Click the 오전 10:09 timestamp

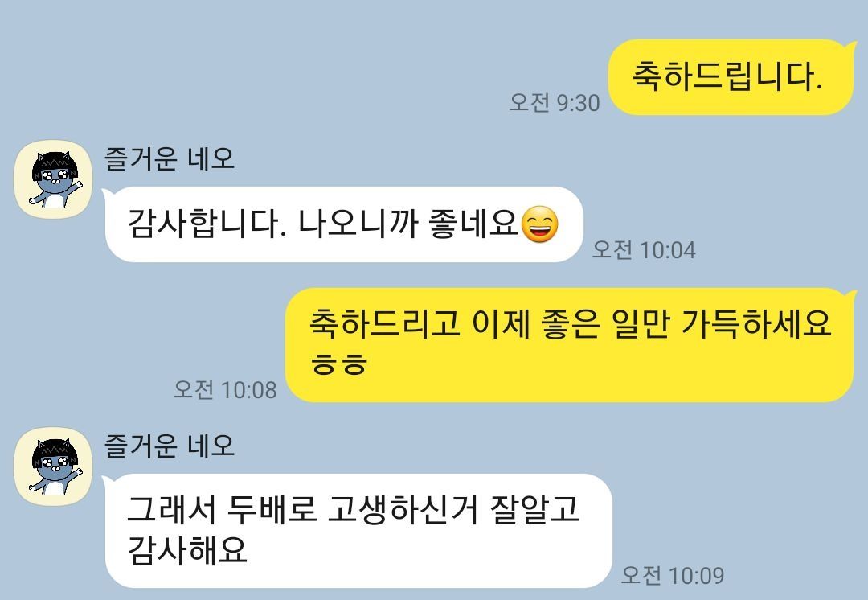click(673, 575)
